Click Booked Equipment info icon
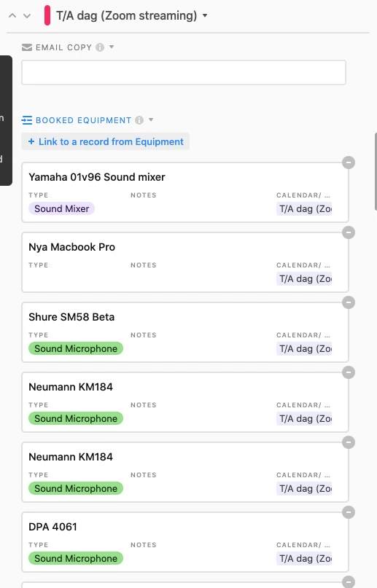The height and width of the screenshot is (588, 377). (x=139, y=120)
